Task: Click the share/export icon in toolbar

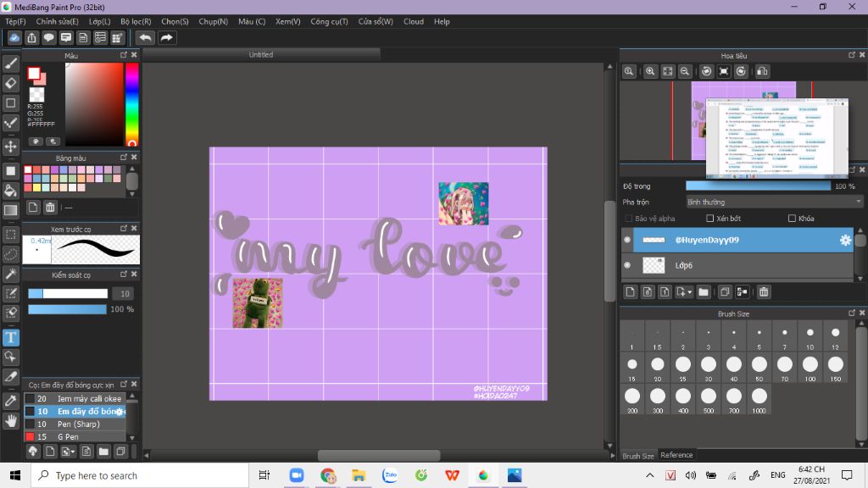Action: point(31,37)
